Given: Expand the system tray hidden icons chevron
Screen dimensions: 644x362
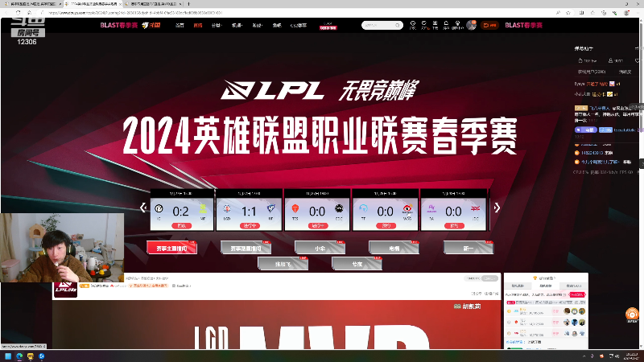Looking at the screenshot, I should pos(584,356).
